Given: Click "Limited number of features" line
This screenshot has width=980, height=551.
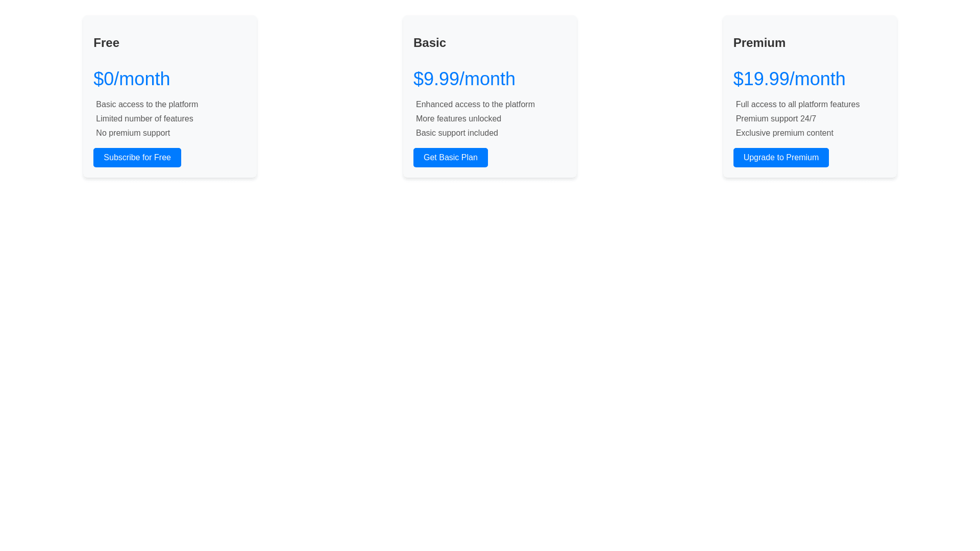Looking at the screenshot, I should [x=144, y=119].
